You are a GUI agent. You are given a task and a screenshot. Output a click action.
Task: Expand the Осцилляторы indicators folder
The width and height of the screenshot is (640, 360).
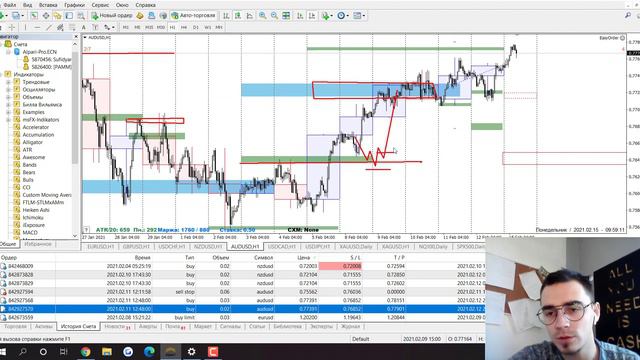coord(8,89)
